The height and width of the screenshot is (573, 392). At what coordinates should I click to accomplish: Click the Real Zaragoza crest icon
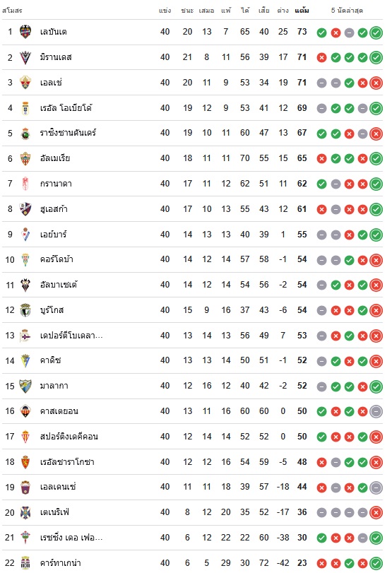point(25,462)
